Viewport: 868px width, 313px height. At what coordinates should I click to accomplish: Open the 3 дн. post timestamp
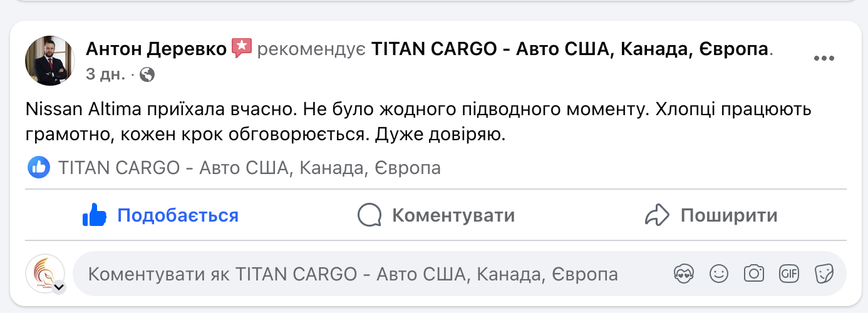click(105, 76)
